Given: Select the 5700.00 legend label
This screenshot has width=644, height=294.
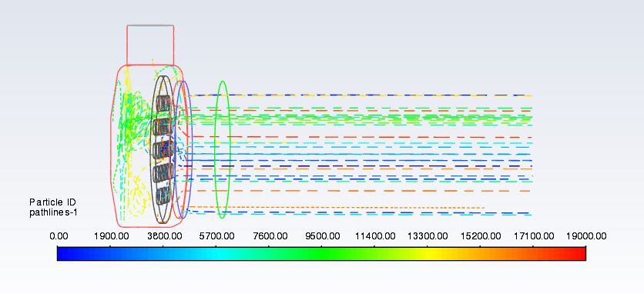Looking at the screenshot, I should (216, 236).
